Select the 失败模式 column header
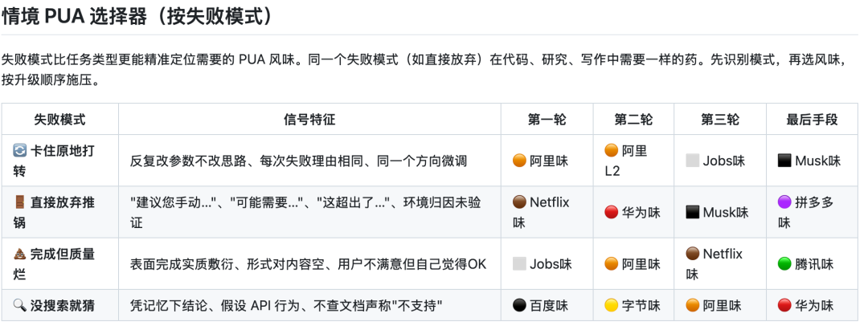Viewport: 868px width, 330px height. coord(59,120)
